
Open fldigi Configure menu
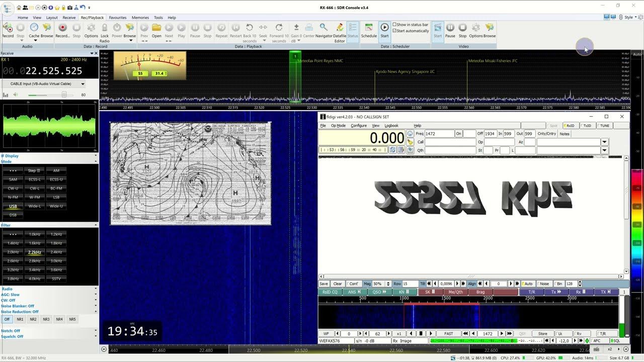click(x=359, y=126)
